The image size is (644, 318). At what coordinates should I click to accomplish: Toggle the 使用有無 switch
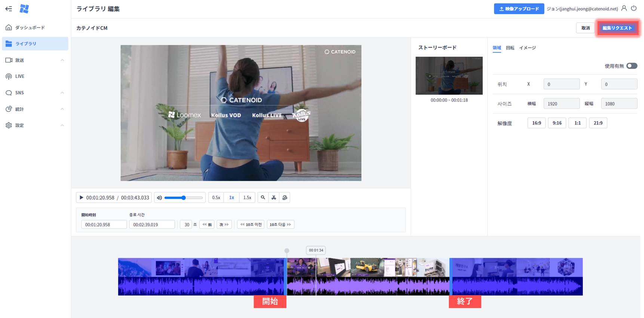point(632,66)
